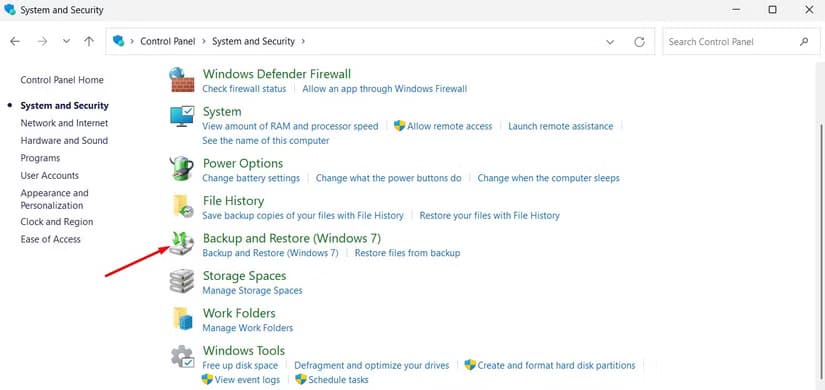
Task: Click Manage Storage Spaces
Action: click(x=253, y=291)
